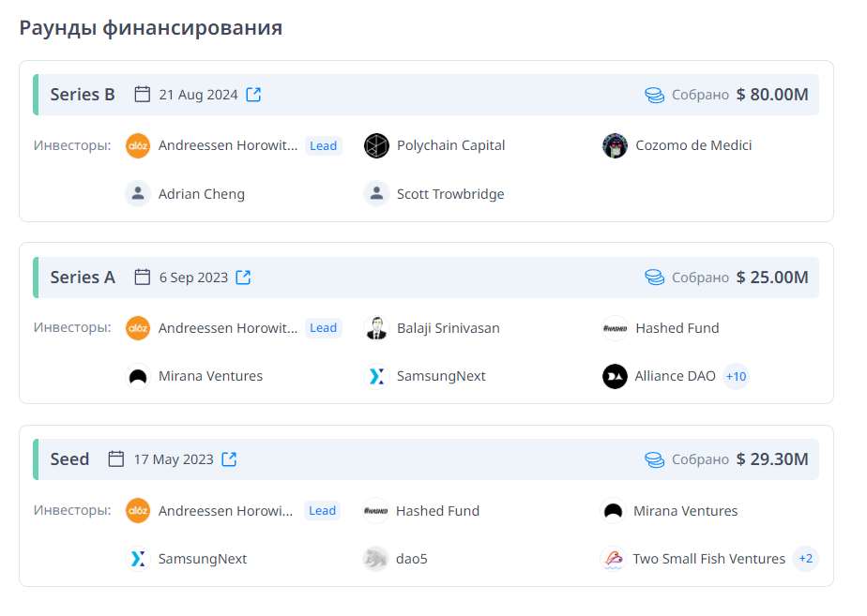Click the dao5 logo
Viewport: 867px width, 616px height.
pos(375,559)
